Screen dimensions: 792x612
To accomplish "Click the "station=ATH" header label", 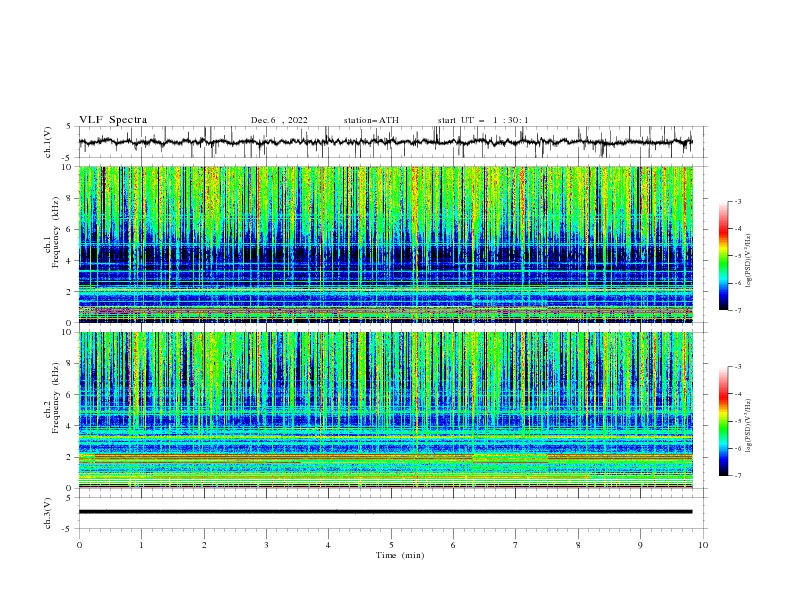I will click(x=371, y=120).
